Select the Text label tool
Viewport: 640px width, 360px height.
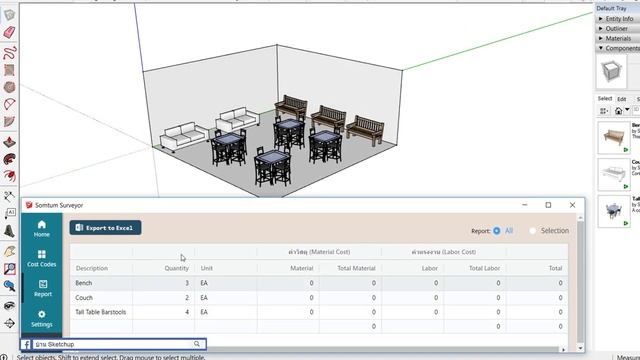[x=9, y=213]
